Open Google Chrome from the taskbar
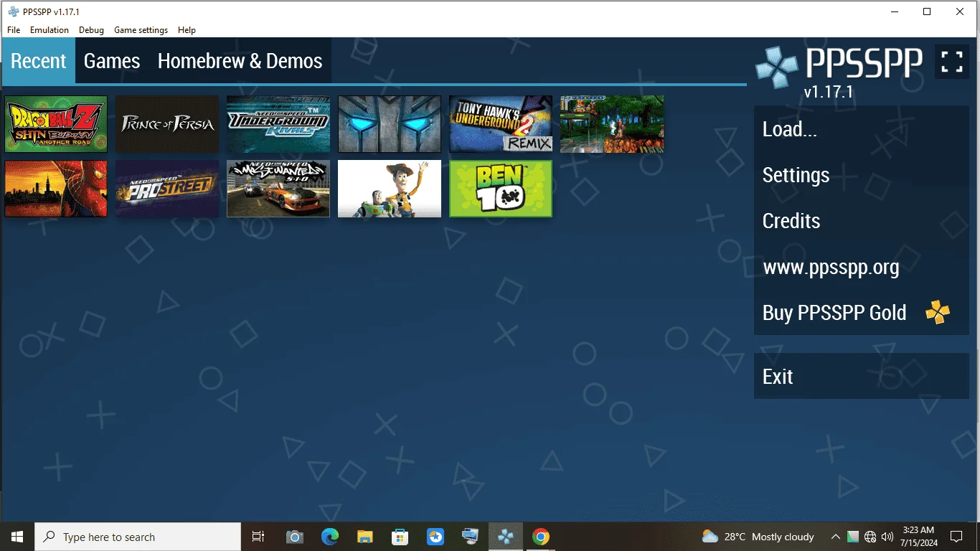 point(541,537)
